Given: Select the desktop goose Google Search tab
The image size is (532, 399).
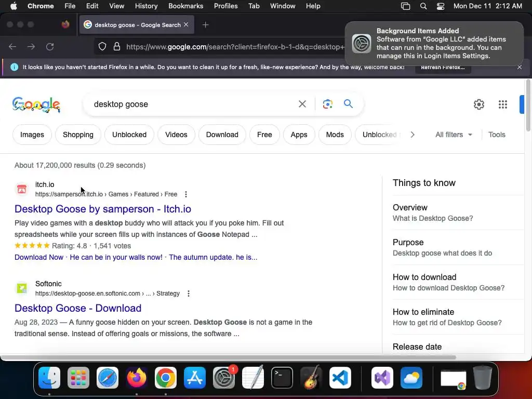Looking at the screenshot, I should coord(137,25).
